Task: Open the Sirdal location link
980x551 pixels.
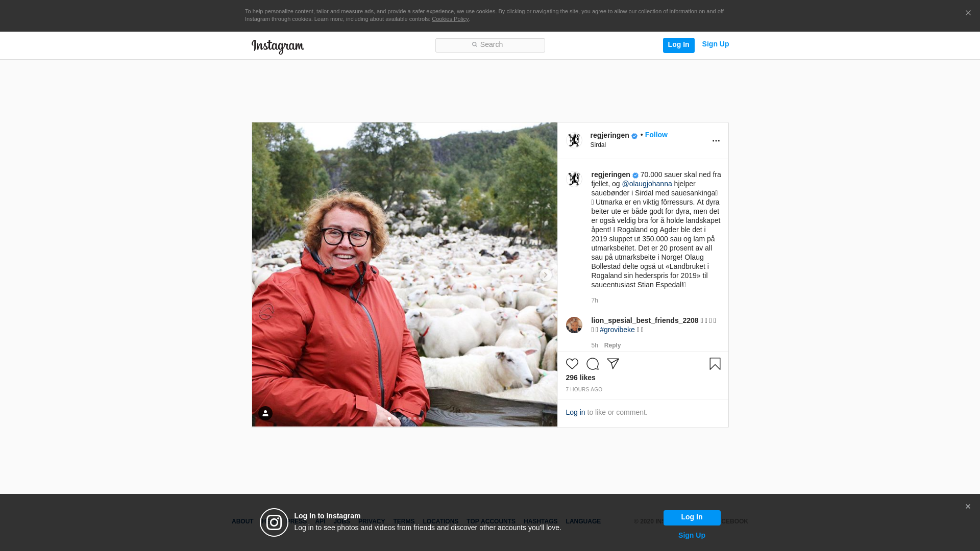Action: click(x=598, y=145)
